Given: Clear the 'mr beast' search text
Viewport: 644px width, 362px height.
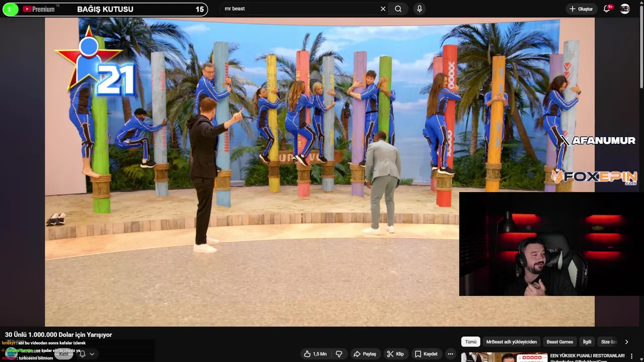Looking at the screenshot, I should (x=383, y=9).
